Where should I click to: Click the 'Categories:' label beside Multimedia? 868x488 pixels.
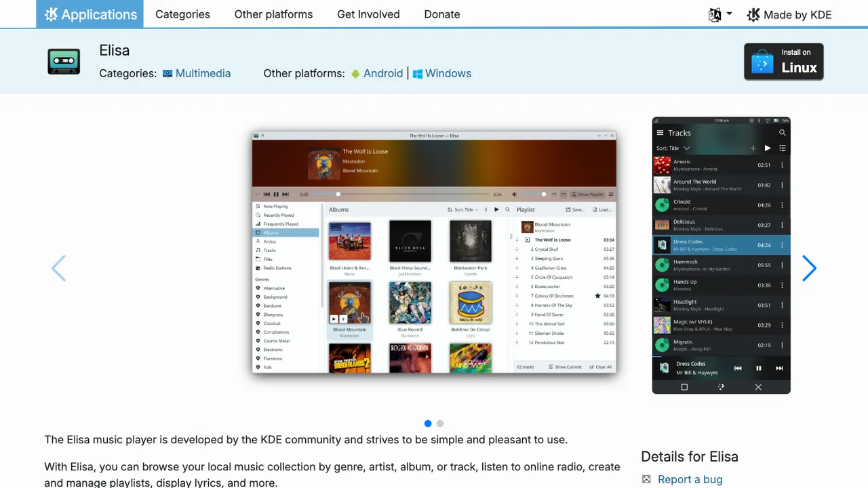click(128, 73)
